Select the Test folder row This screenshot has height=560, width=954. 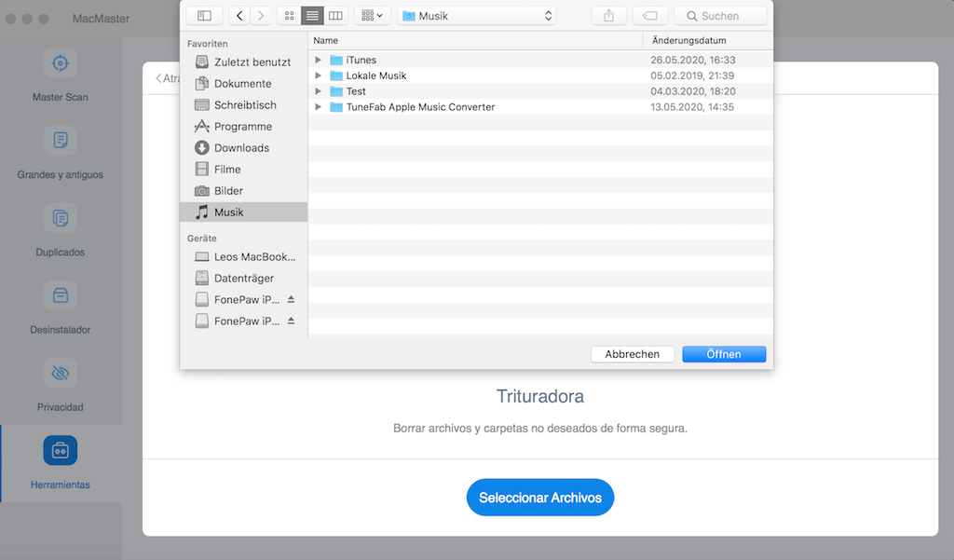pos(540,91)
